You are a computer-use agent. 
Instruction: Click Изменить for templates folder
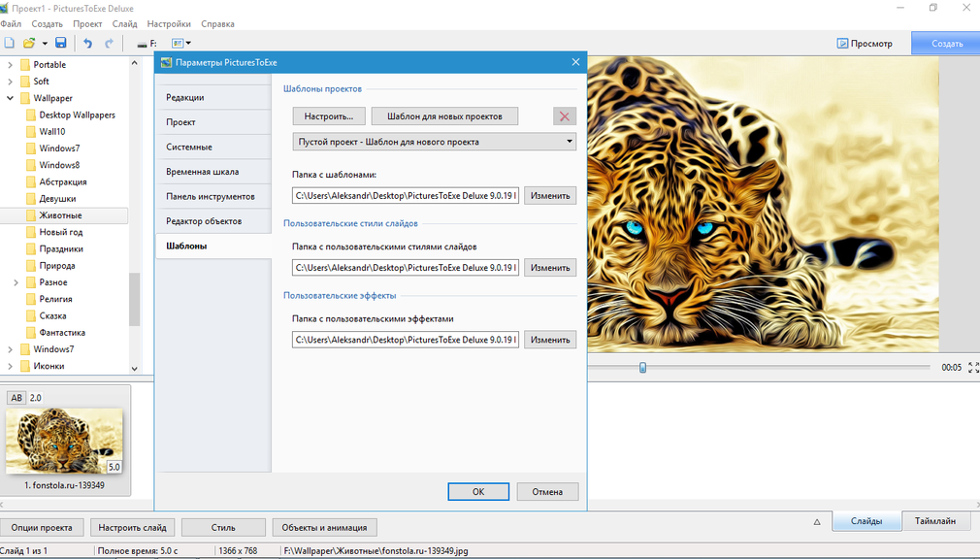coord(550,196)
